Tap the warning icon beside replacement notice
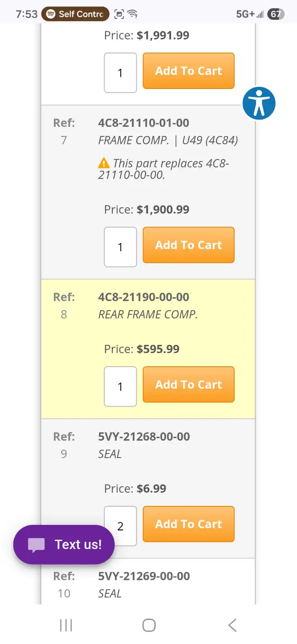This screenshot has width=297, height=644. tap(104, 163)
